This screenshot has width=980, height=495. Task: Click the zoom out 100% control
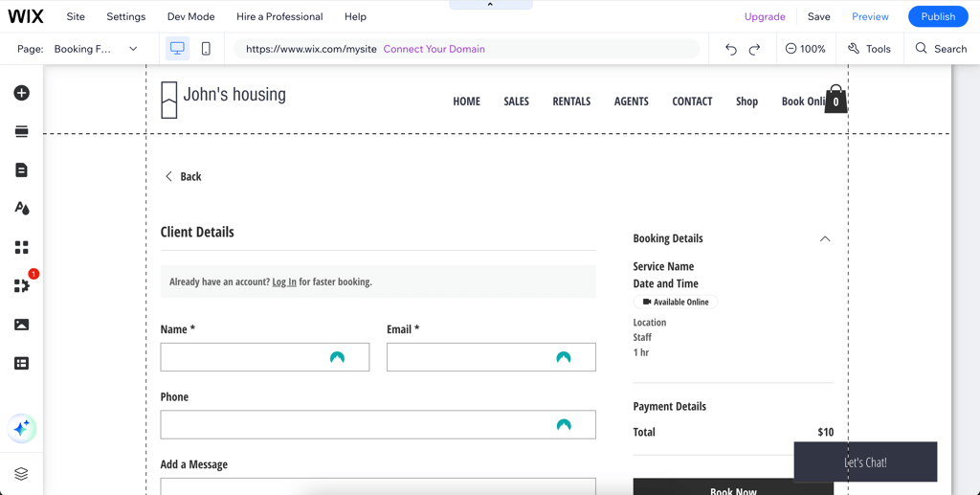[x=805, y=49]
